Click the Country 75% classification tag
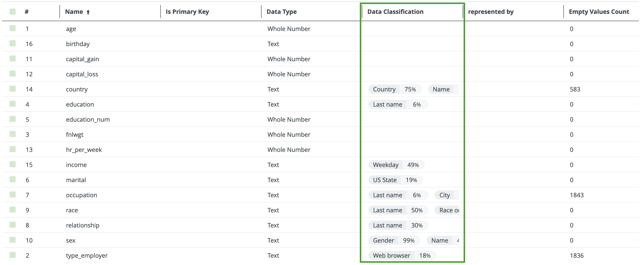The image size is (644, 265). pyautogui.click(x=395, y=89)
